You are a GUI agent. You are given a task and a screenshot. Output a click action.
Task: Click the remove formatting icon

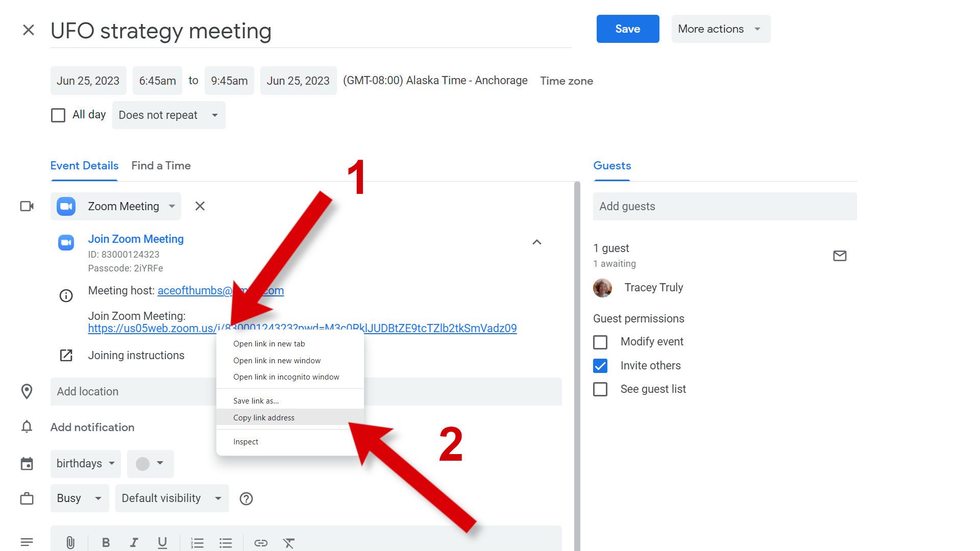[289, 542]
